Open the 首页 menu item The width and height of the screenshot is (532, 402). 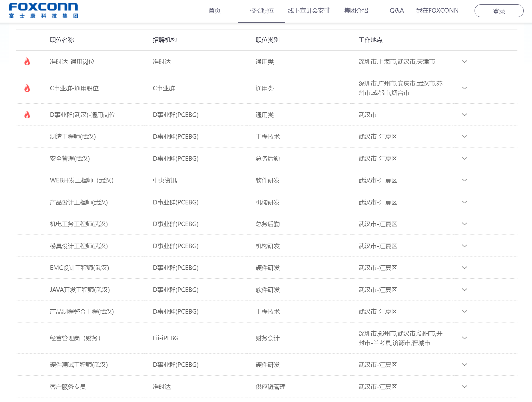215,11
